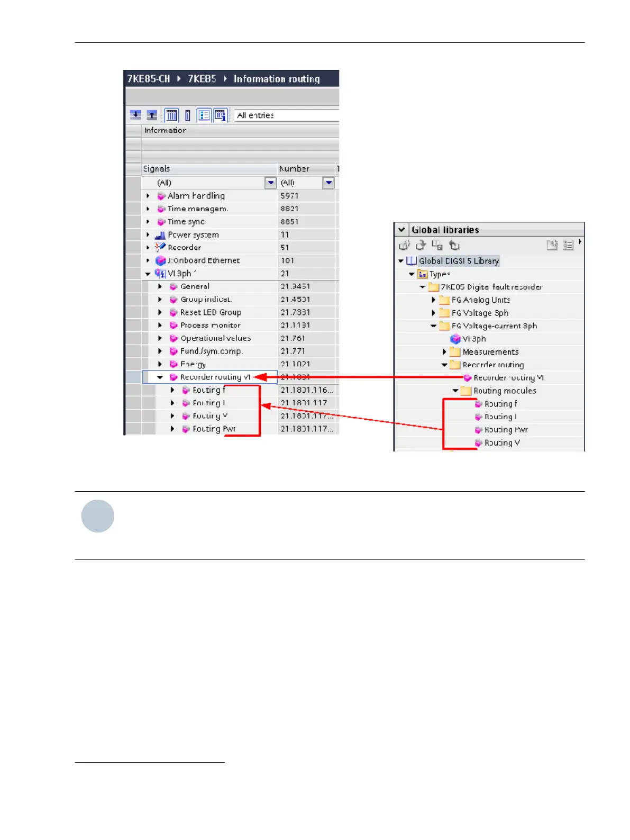Expand the Alarm handling row
This screenshot has width=630, height=840.
click(x=148, y=196)
